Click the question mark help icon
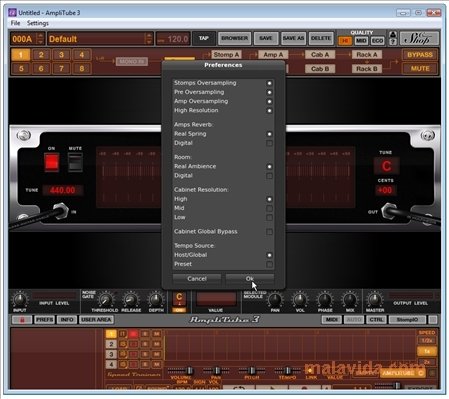 [393, 42]
